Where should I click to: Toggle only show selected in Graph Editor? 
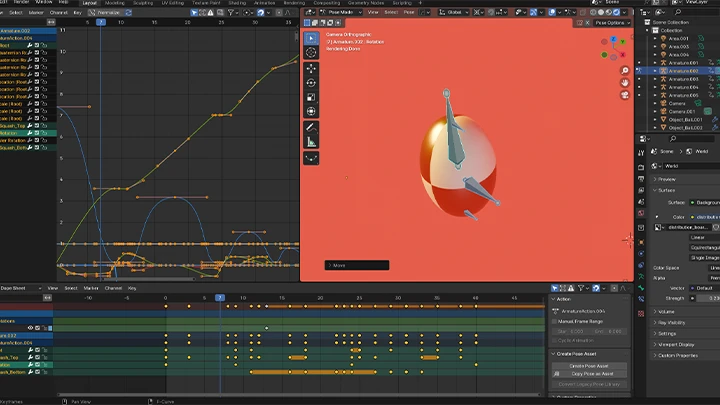click(194, 13)
